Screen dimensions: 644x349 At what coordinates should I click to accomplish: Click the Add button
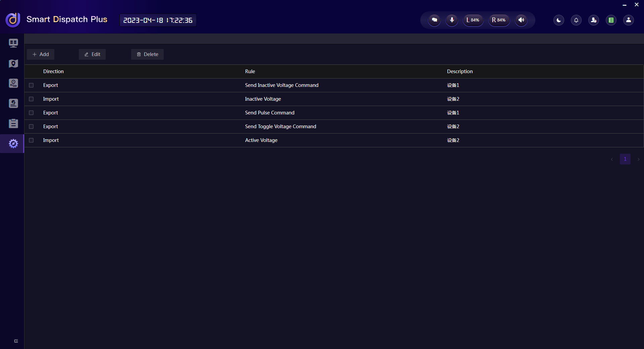point(40,54)
